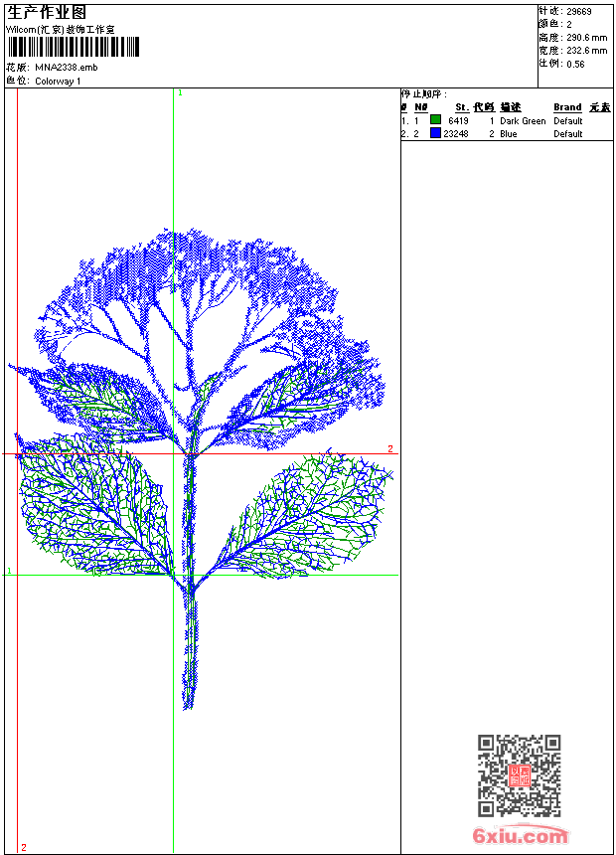
Task: Click the red marker 2 at right of design
Action: click(x=390, y=449)
